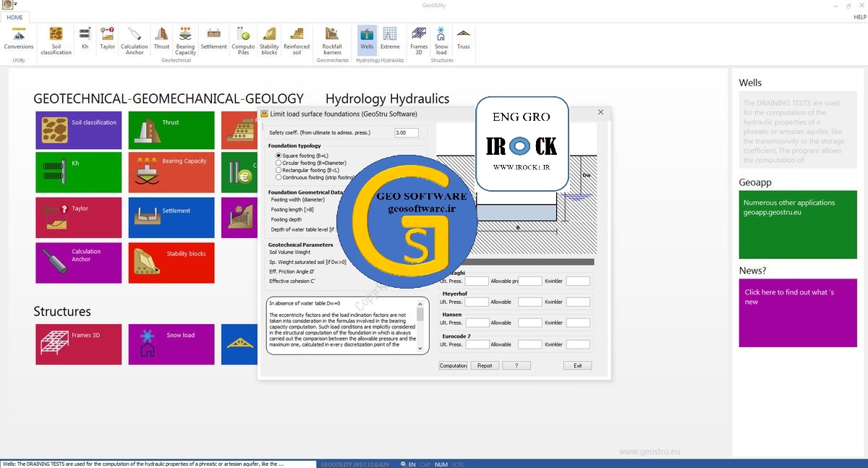Choose Circular footing (B=Diameter) option
This screenshot has width=868, height=468.
[x=278, y=163]
